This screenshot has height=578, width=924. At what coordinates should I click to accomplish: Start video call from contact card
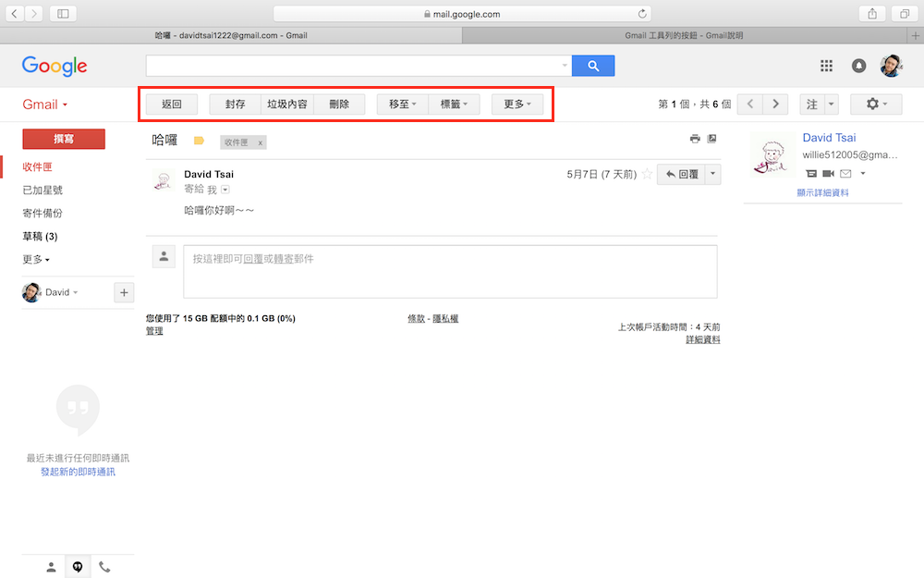[x=828, y=174]
